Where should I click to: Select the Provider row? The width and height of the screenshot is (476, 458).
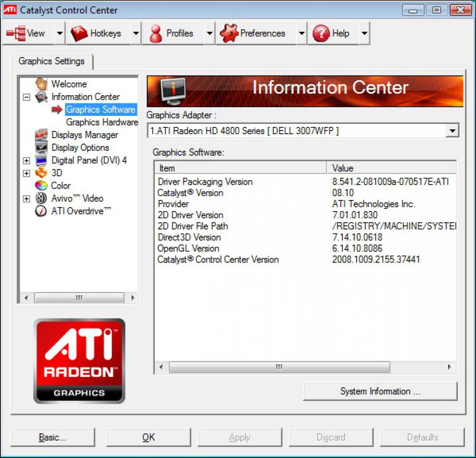coord(306,204)
